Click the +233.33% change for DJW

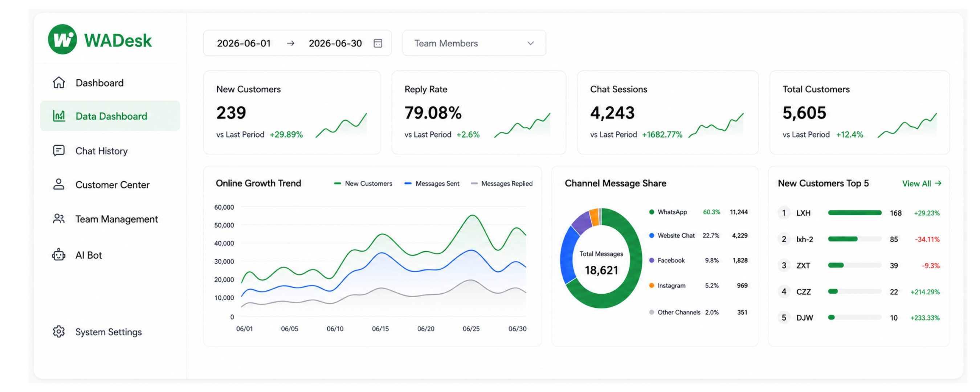925,318
